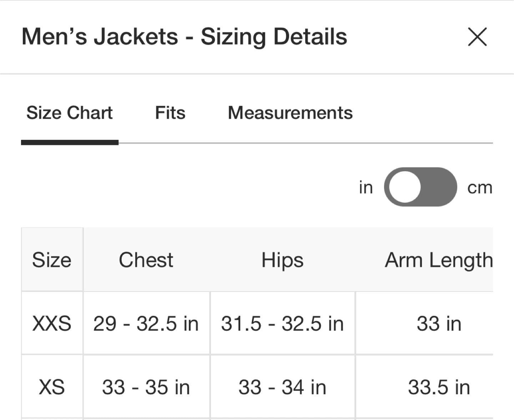
Task: Click the XS chest measurement cell
Action: pos(146,387)
